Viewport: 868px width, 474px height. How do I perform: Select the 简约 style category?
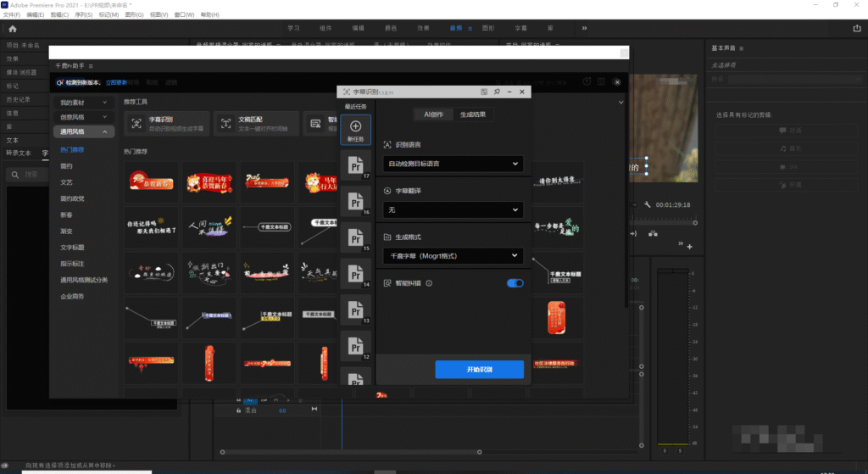coord(66,166)
